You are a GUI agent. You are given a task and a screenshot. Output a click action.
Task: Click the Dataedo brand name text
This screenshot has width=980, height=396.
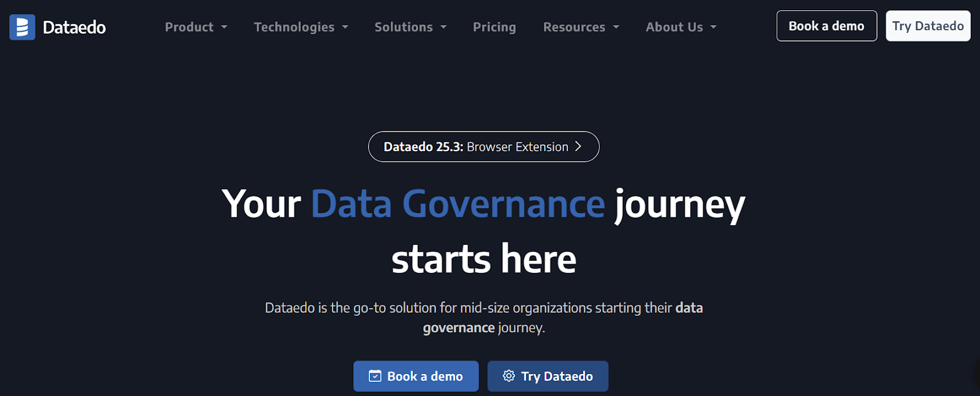click(74, 28)
